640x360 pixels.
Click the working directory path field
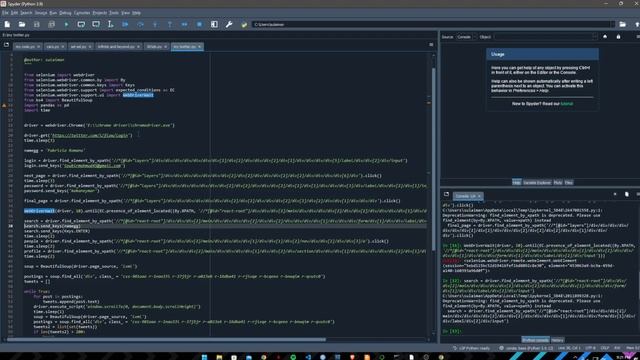pos(433,24)
